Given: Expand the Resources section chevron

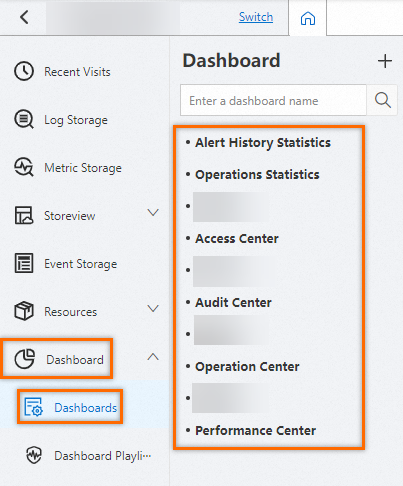Looking at the screenshot, I should point(153,309).
